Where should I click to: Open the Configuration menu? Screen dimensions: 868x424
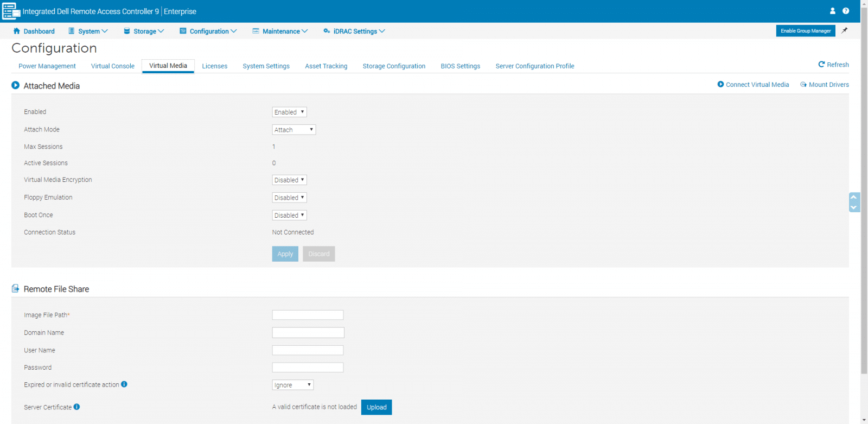coord(208,31)
